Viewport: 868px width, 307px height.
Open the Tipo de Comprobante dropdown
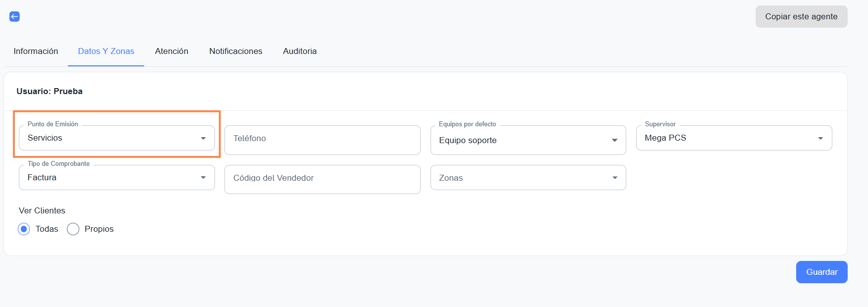click(x=116, y=178)
